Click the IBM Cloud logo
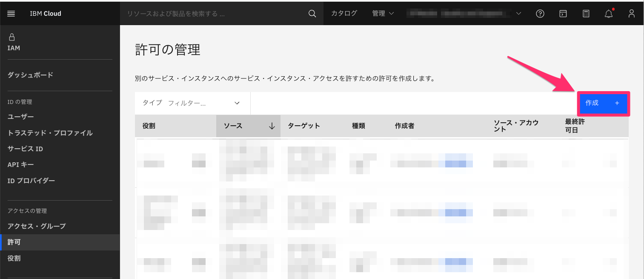644x279 pixels. [45, 13]
